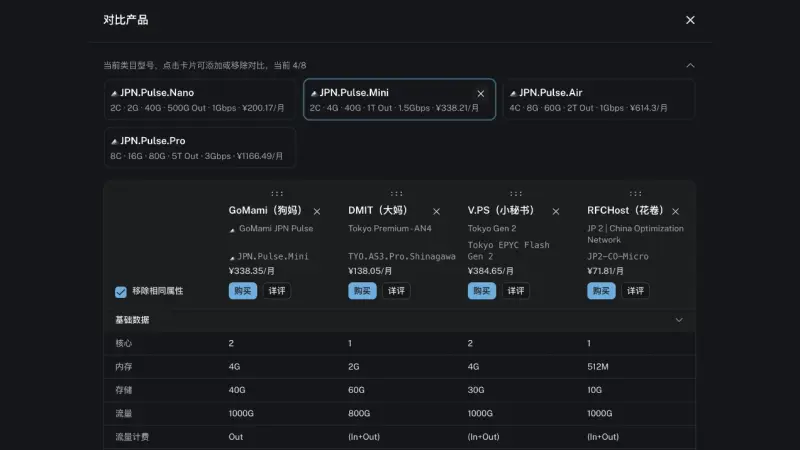Click the JPN.Pulse.Mini plan name under GoMami
The image size is (800, 450).
coord(272,256)
